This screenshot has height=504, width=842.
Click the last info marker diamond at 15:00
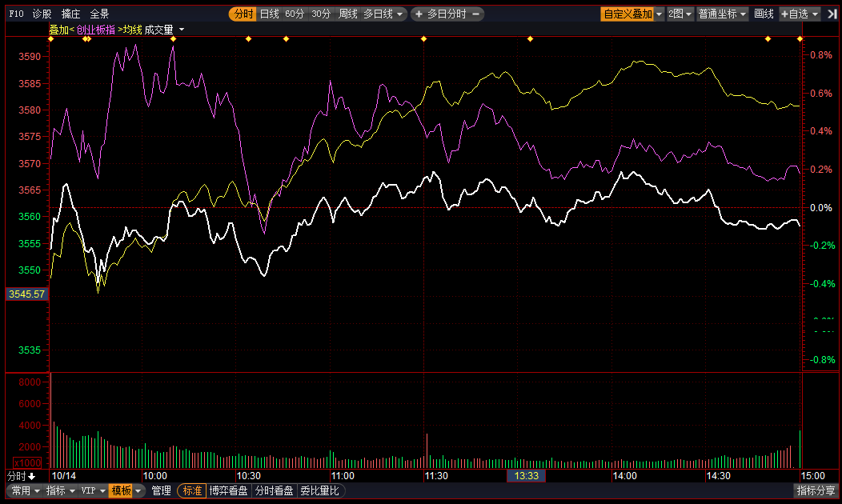(800, 38)
